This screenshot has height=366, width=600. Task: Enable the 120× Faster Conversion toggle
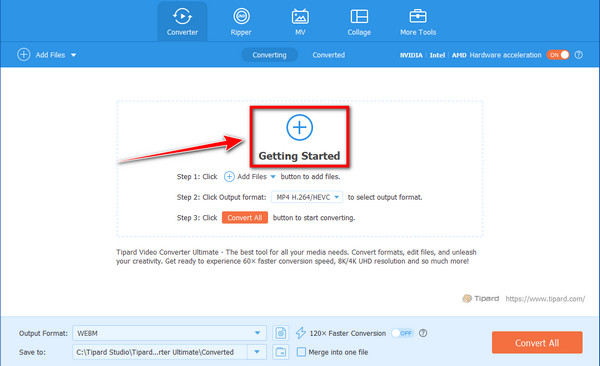(x=403, y=333)
